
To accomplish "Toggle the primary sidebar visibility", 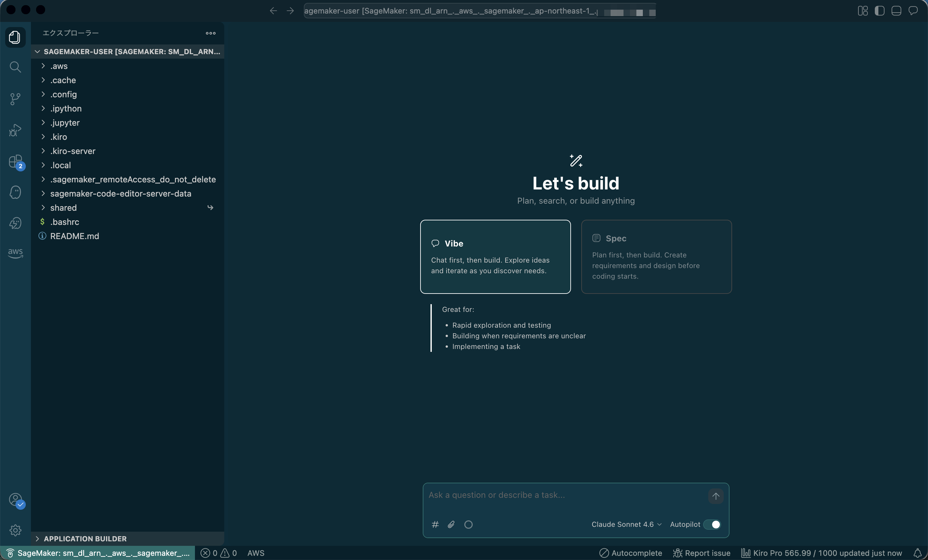I will [879, 11].
